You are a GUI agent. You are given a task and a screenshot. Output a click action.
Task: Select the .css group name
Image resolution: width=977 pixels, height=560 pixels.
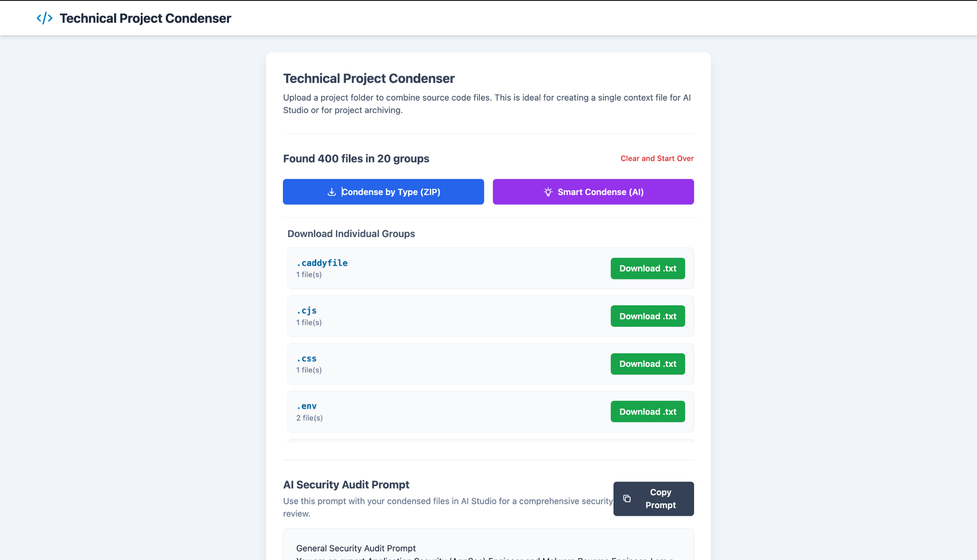[x=307, y=358]
